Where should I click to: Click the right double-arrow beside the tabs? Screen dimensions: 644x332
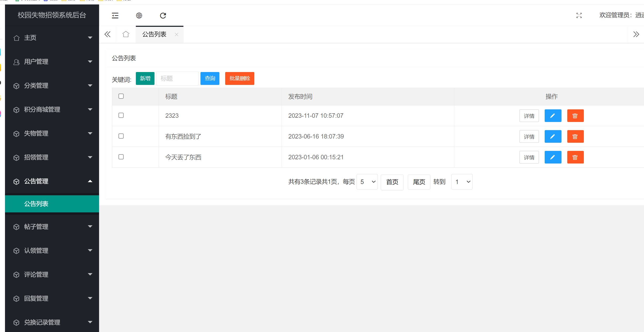click(636, 34)
